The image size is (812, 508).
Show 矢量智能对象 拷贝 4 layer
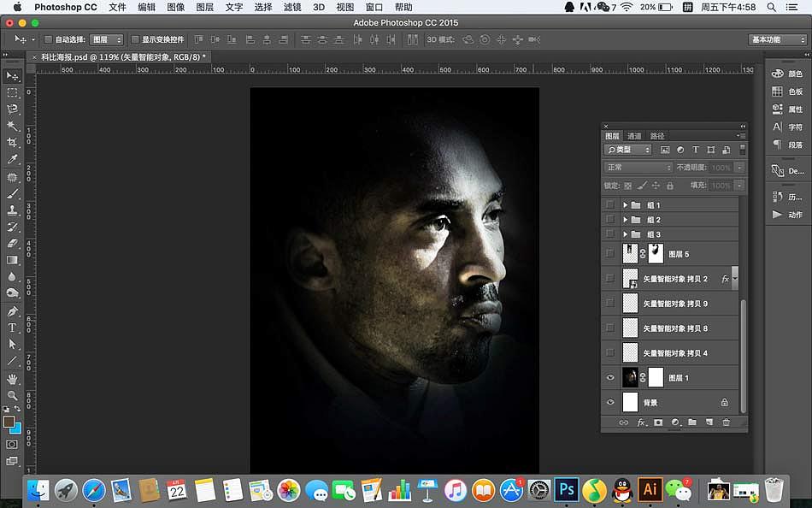pos(610,352)
